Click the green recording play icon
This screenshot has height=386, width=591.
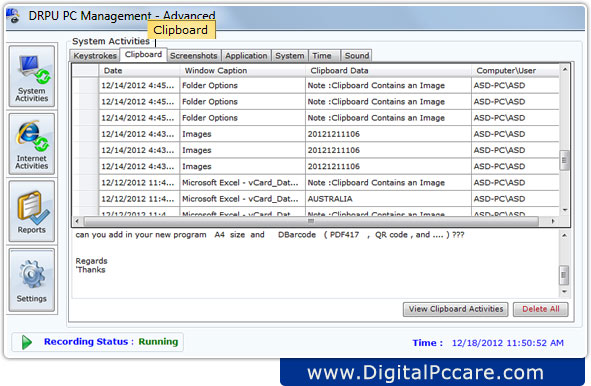[26, 342]
